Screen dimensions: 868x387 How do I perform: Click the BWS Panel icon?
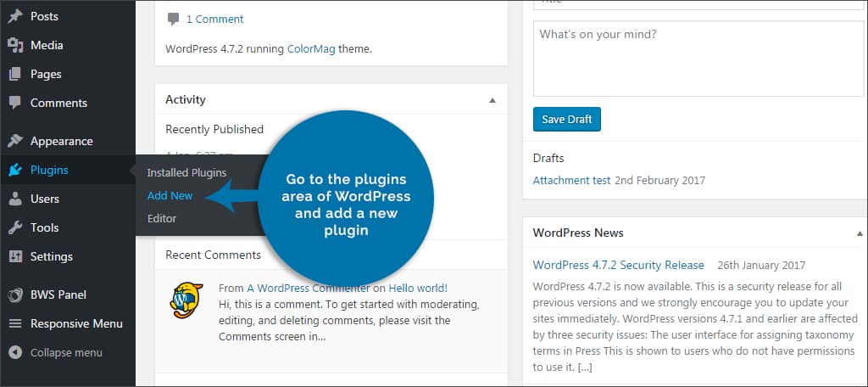pos(15,294)
